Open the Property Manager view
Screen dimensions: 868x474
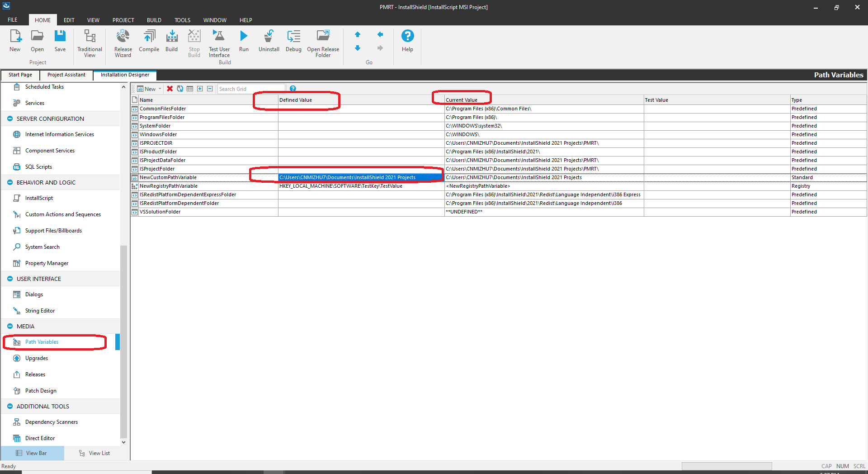(x=47, y=263)
